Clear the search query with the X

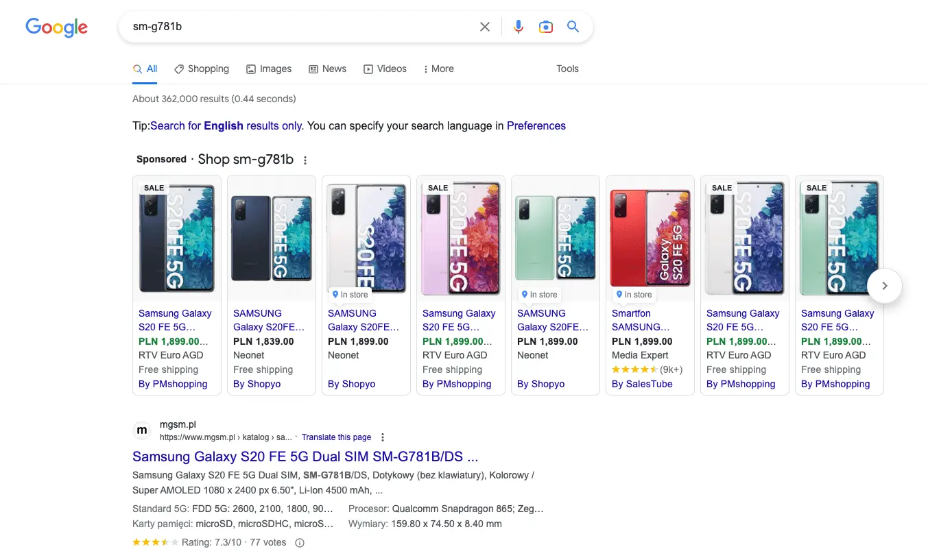click(484, 26)
